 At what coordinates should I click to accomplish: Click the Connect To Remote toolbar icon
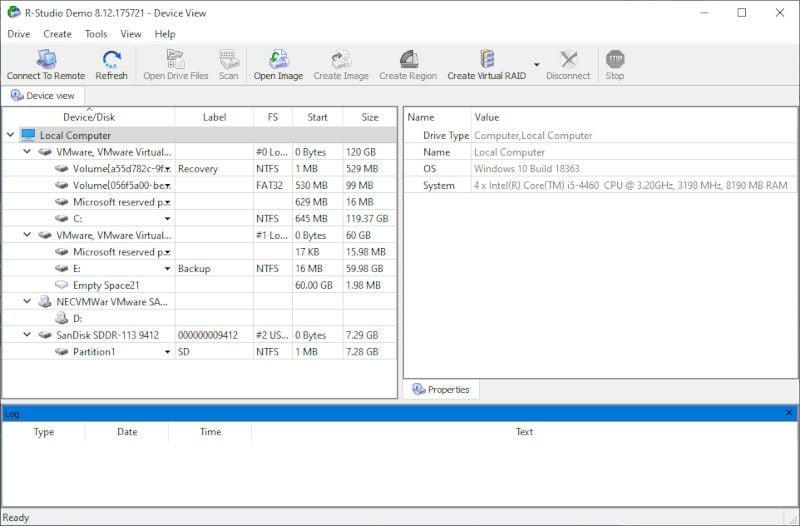pyautogui.click(x=46, y=59)
